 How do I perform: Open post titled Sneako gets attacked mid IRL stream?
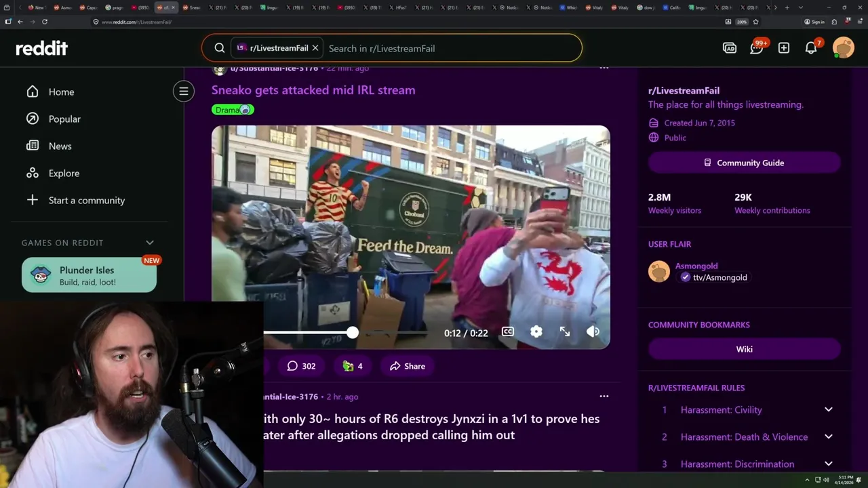(x=313, y=90)
